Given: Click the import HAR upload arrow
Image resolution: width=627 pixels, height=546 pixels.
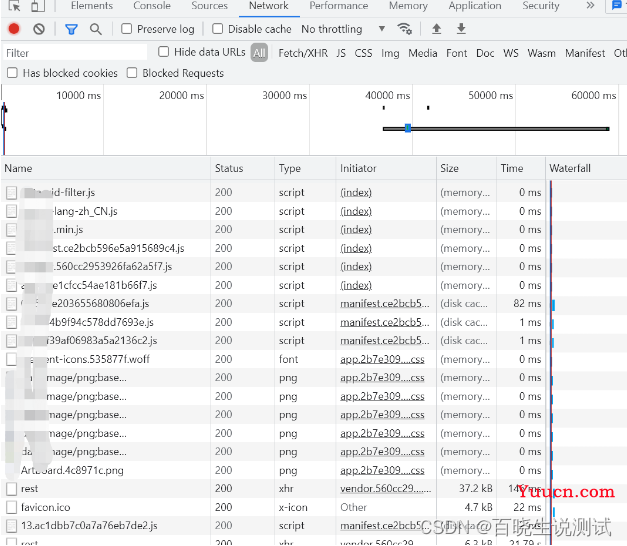Looking at the screenshot, I should 437,29.
